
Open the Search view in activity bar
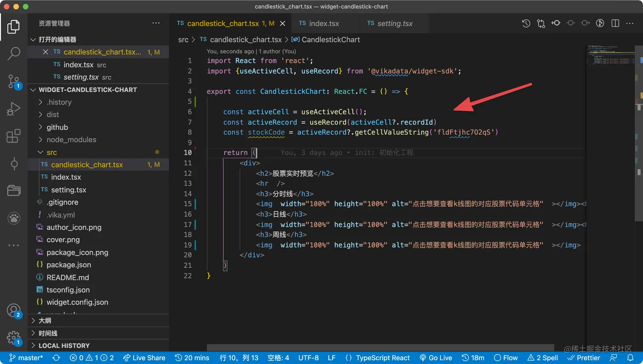click(14, 54)
